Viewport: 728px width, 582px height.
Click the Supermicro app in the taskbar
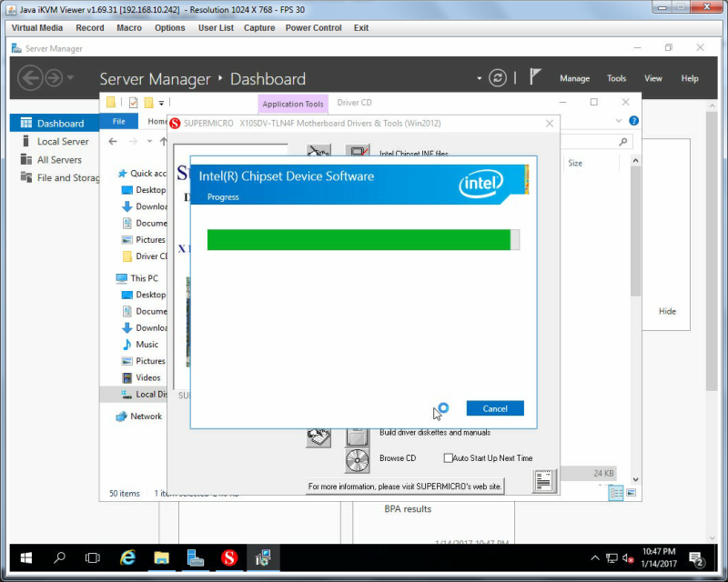[x=229, y=557]
